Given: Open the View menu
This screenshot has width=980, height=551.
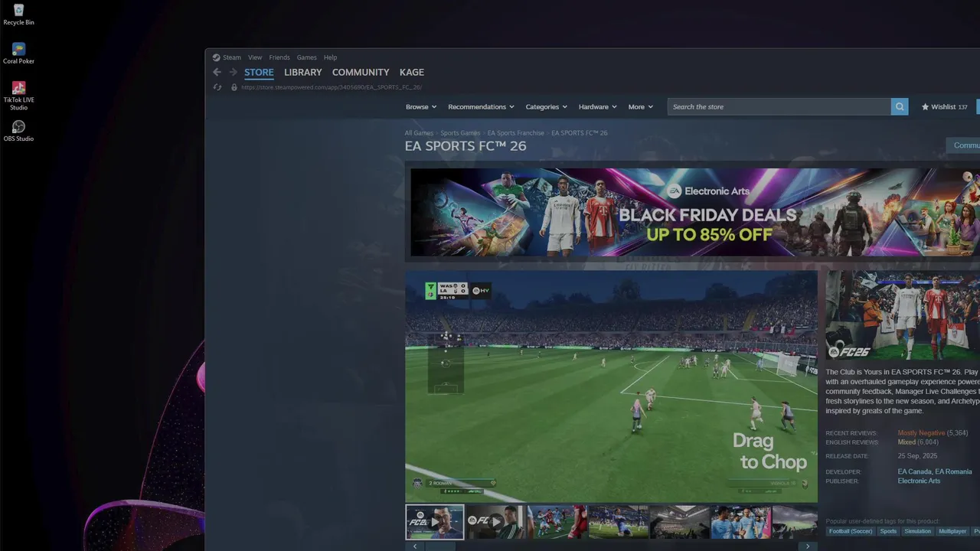Looking at the screenshot, I should (x=255, y=57).
